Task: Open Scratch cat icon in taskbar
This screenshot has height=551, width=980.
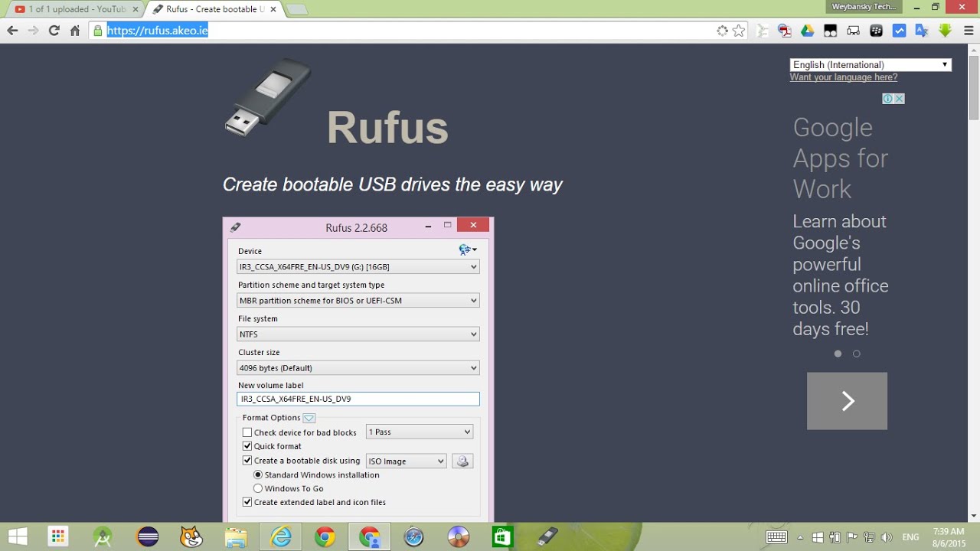Action: 191,537
